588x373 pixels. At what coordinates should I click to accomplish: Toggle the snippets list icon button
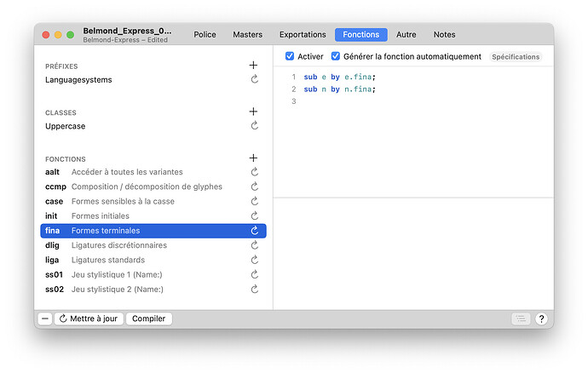click(521, 319)
